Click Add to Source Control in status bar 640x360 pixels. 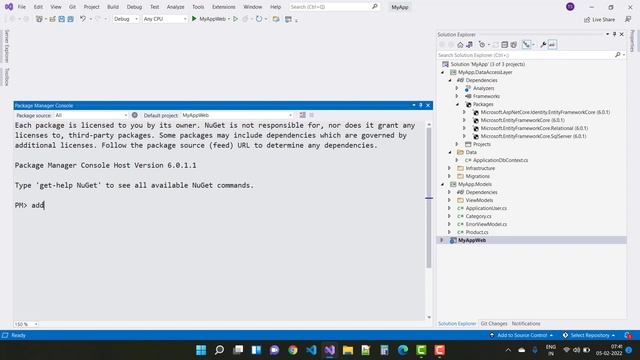pos(522,336)
